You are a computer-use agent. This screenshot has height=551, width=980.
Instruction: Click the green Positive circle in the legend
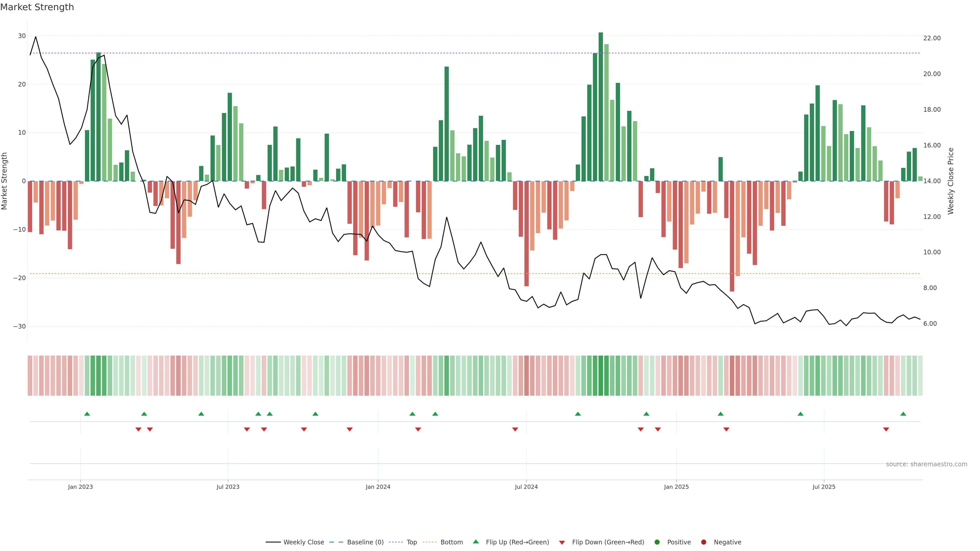(657, 542)
